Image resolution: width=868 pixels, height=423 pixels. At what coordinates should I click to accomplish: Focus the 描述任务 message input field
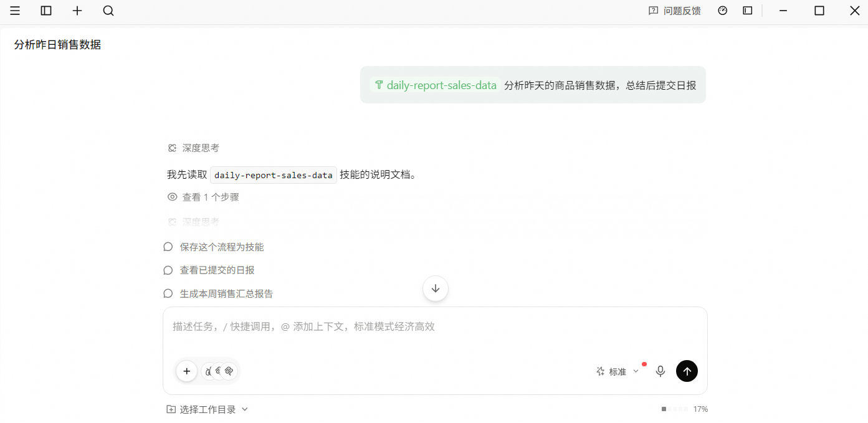(x=435, y=326)
